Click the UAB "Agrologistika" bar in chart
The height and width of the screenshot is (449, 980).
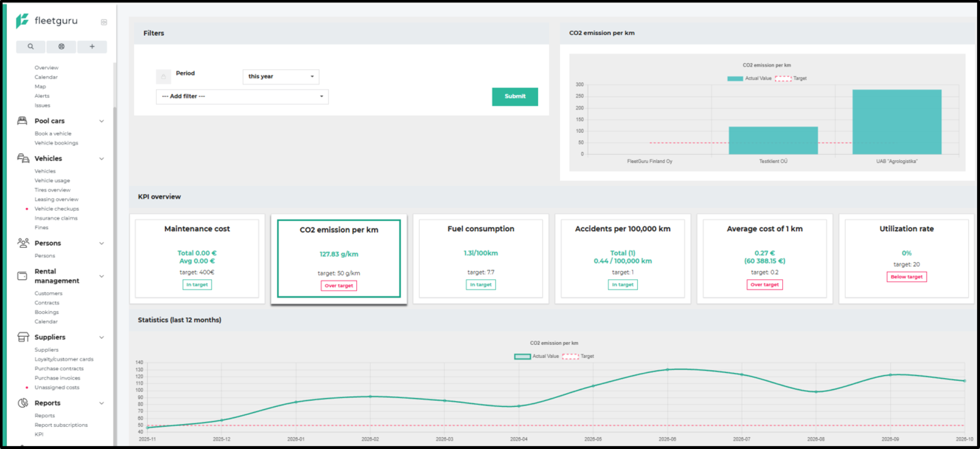(897, 122)
